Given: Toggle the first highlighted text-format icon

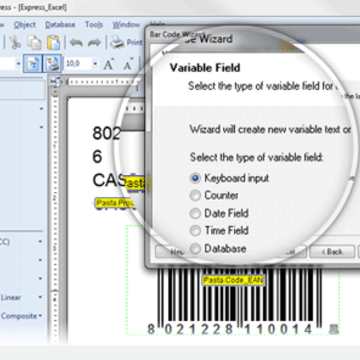Looking at the screenshot, I should pyautogui.click(x=33, y=64).
